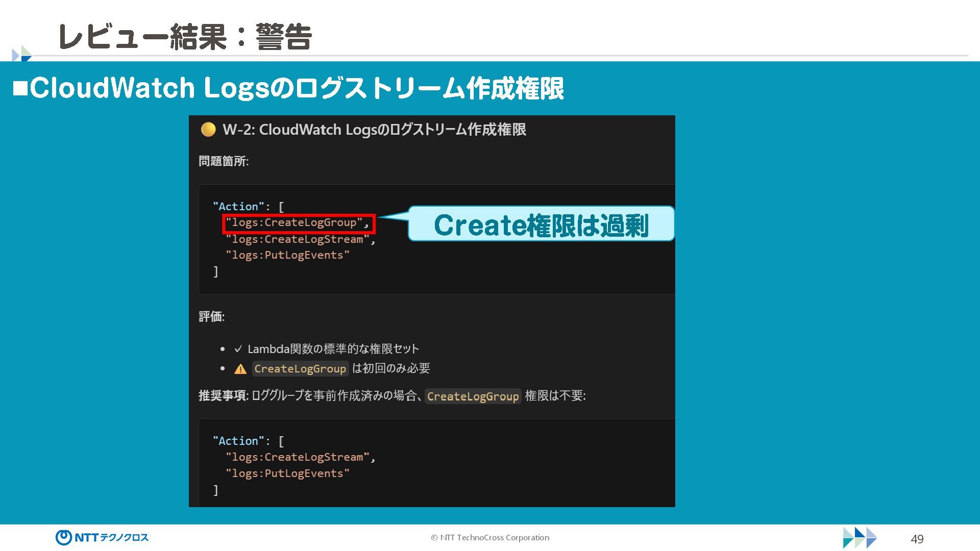The height and width of the screenshot is (551, 980).
Task: Click the CloudWatch Logsのログストリーム作成権限 subtitle
Action: click(296, 88)
